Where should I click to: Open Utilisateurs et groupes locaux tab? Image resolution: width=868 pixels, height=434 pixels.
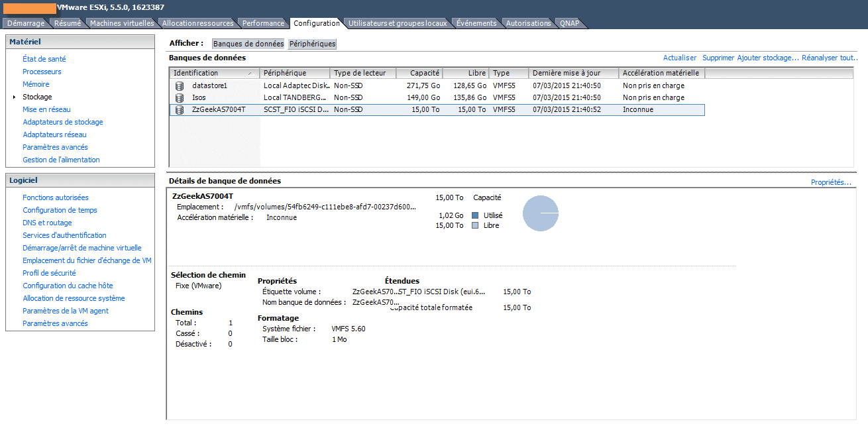pyautogui.click(x=398, y=23)
